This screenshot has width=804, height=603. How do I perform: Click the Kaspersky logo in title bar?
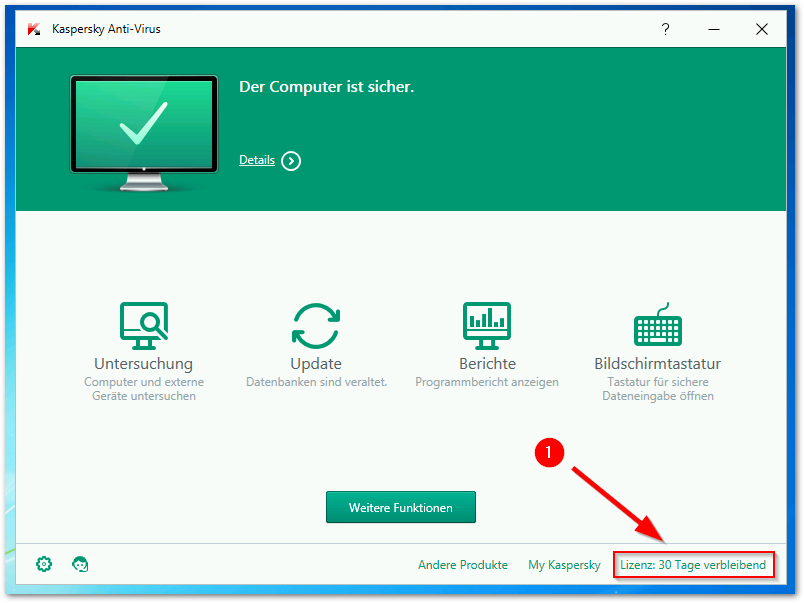[x=34, y=29]
